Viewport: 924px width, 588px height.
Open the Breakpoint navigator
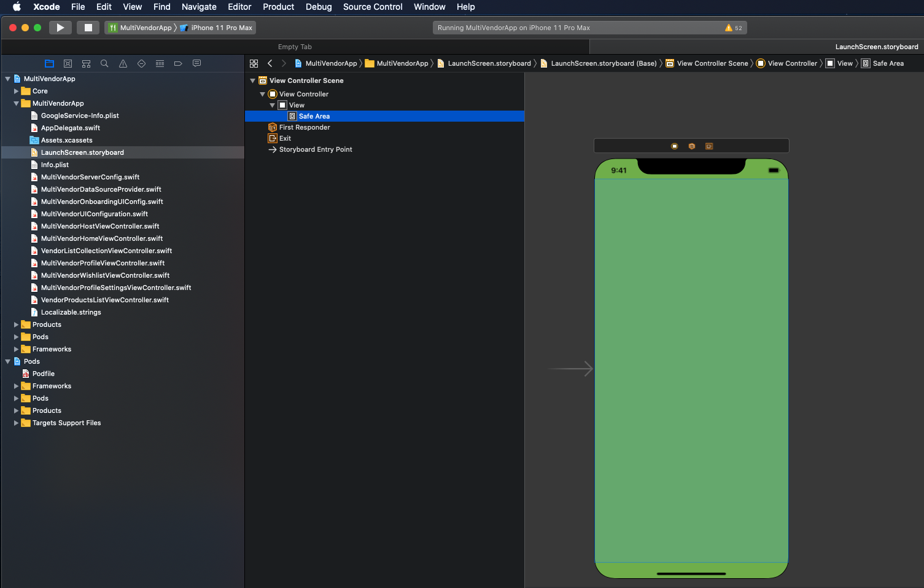tap(178, 63)
